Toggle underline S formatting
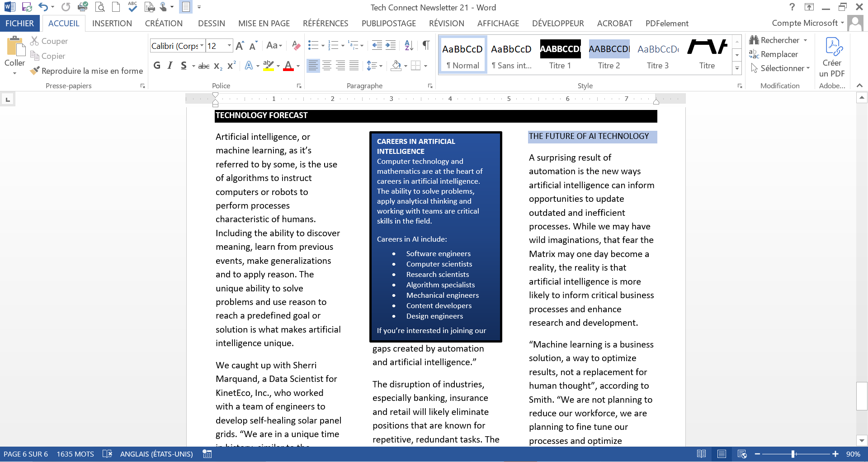This screenshot has width=868, height=462. (x=184, y=66)
